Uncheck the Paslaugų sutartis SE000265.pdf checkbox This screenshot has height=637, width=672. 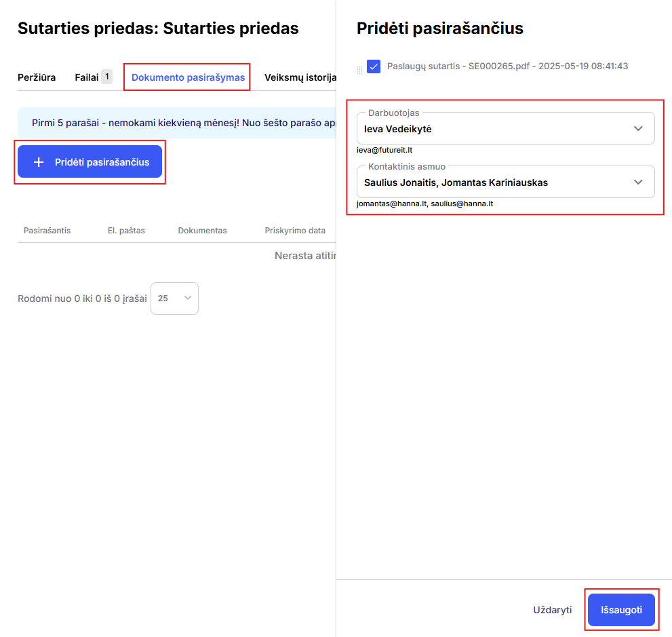(x=374, y=66)
